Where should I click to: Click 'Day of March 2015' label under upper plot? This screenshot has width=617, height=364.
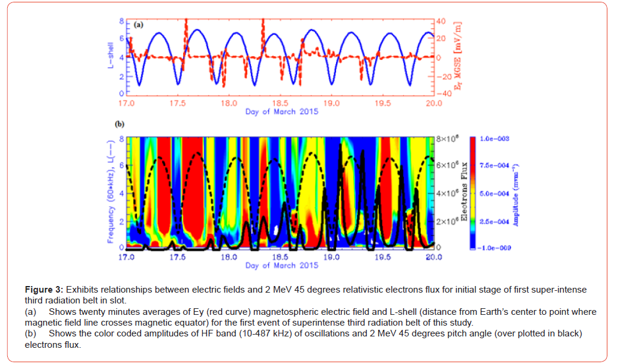click(x=281, y=112)
